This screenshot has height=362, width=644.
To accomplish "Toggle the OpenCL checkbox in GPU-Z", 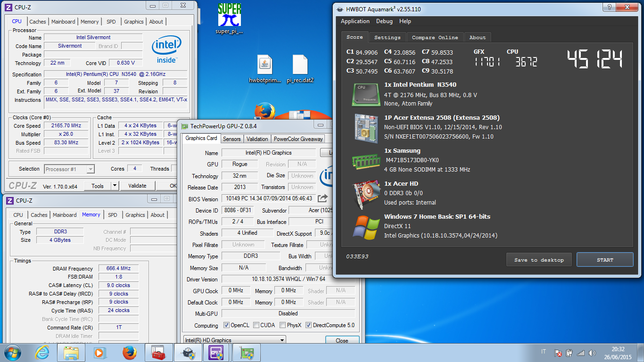I will 226,325.
